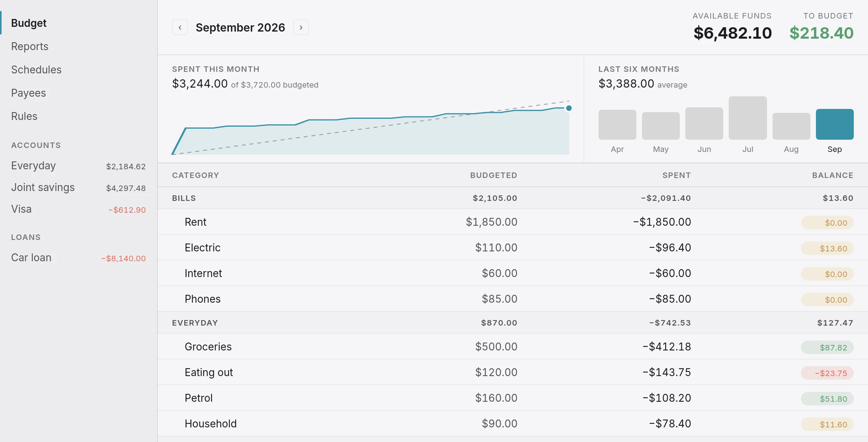868x442 pixels.
Task: Click Rent budgeted amount $1,850.00
Action: 491,222
